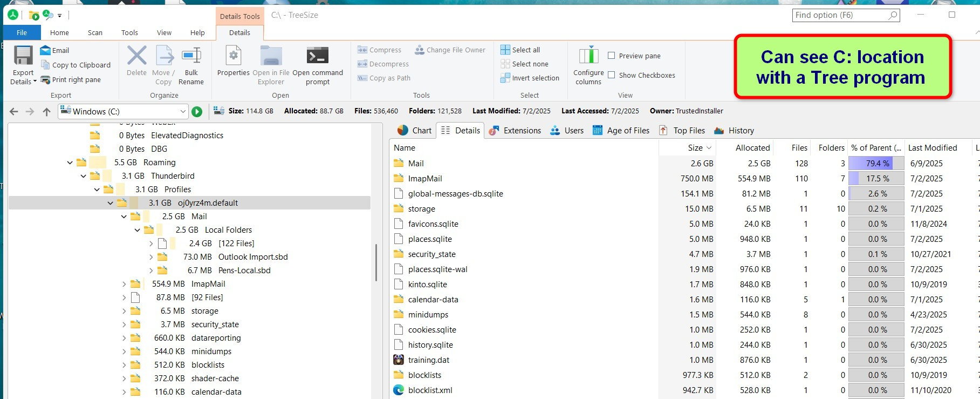This screenshot has width=980, height=399.
Task: Select global-messages-db.sqlite in the list
Action: pos(455,193)
